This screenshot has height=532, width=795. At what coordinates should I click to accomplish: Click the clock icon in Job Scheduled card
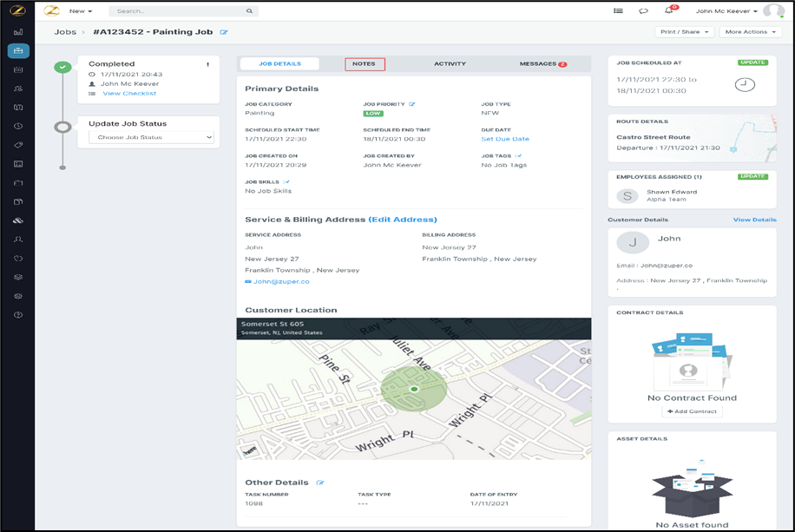(x=745, y=84)
